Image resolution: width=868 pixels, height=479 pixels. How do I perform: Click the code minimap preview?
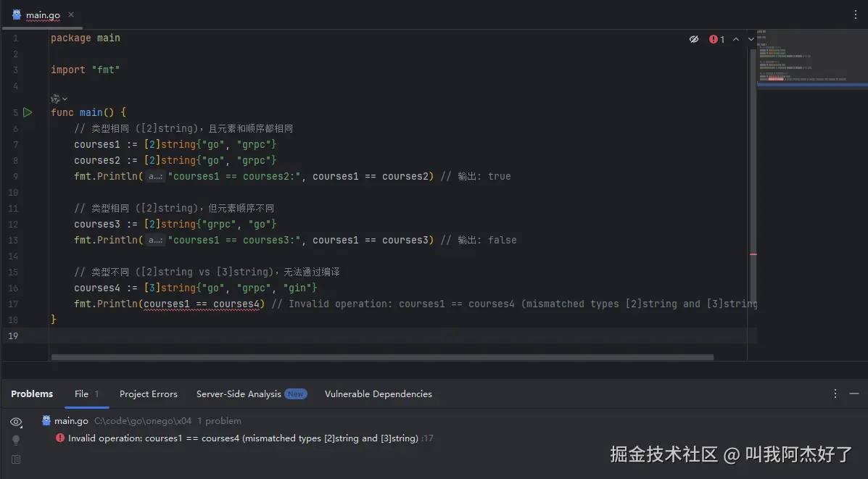(x=812, y=58)
